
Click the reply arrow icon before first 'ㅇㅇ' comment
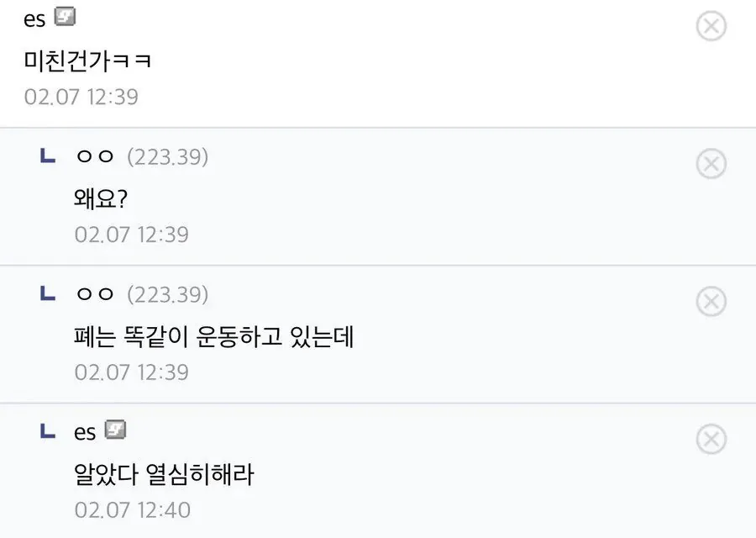pyautogui.click(x=48, y=156)
